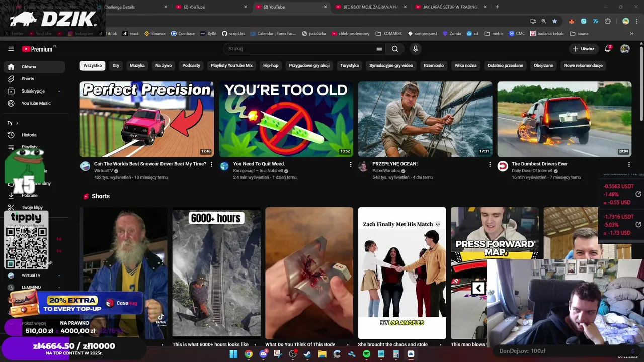644x362 pixels.
Task: Select the Wszystko filter chip
Action: (93, 65)
